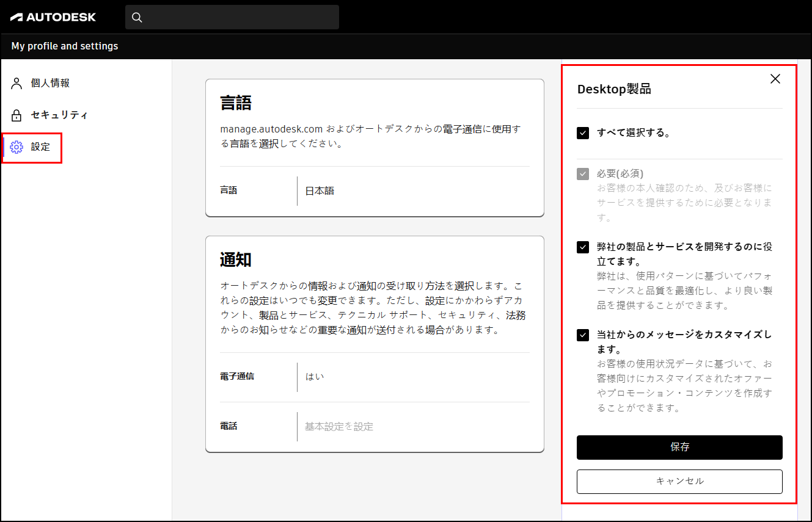Viewport: 812px width, 522px height.
Task: Save changes with the 保存 button
Action: click(x=679, y=447)
